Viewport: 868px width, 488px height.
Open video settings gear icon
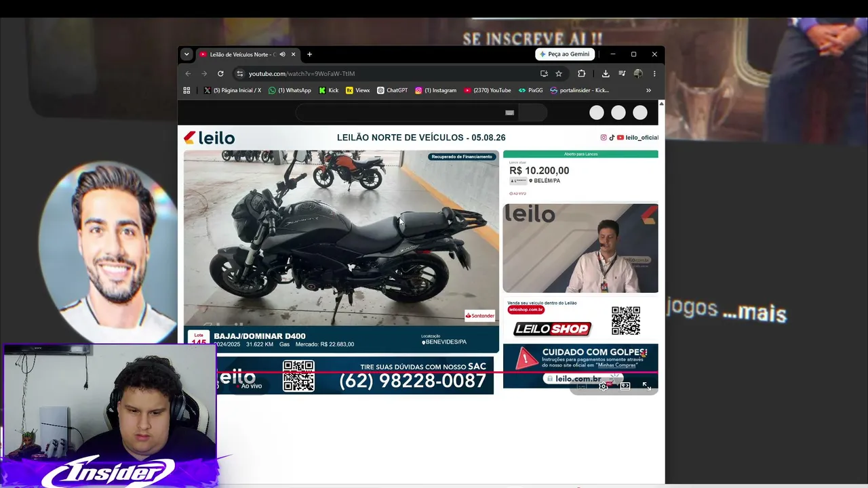pos(604,386)
